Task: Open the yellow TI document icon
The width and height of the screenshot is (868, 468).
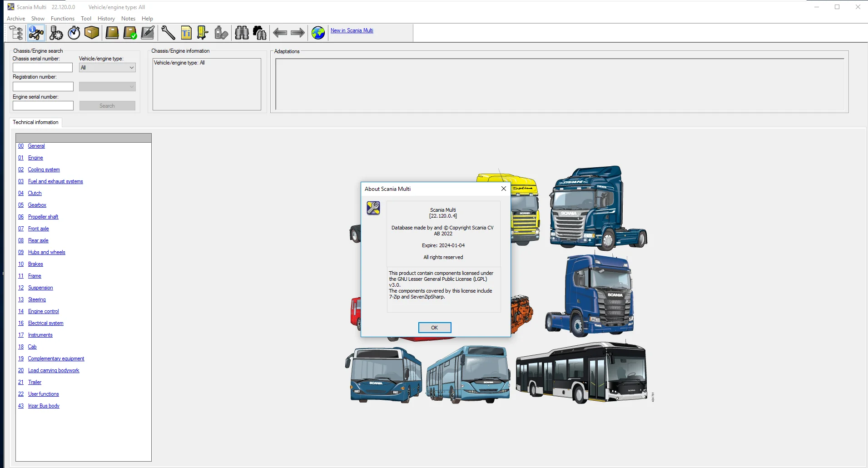Action: pyautogui.click(x=186, y=33)
